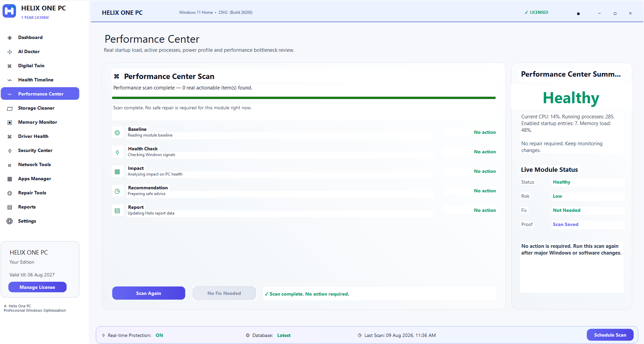Viewport: 644px width, 344px height.
Task: Click the Fix value Not Needed
Action: coord(567,210)
